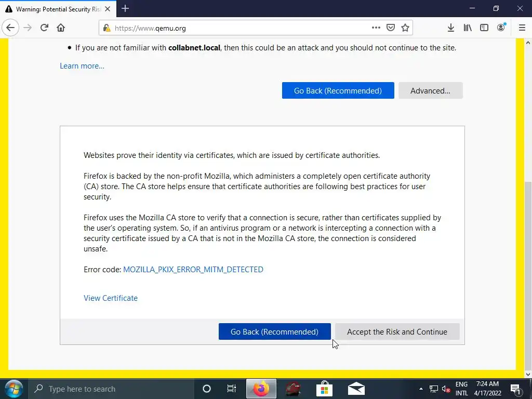The height and width of the screenshot is (399, 532).
Task: Click the taskbar search box
Action: pyautogui.click(x=111, y=389)
